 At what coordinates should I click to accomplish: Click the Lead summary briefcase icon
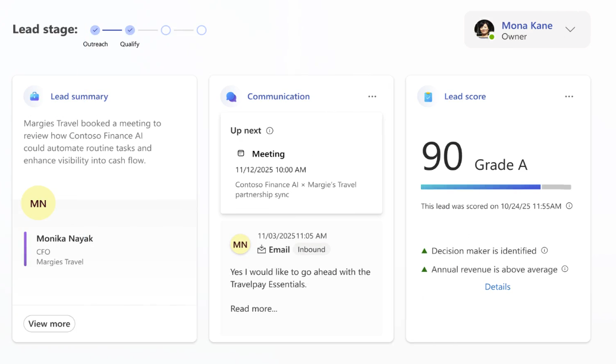tap(34, 96)
